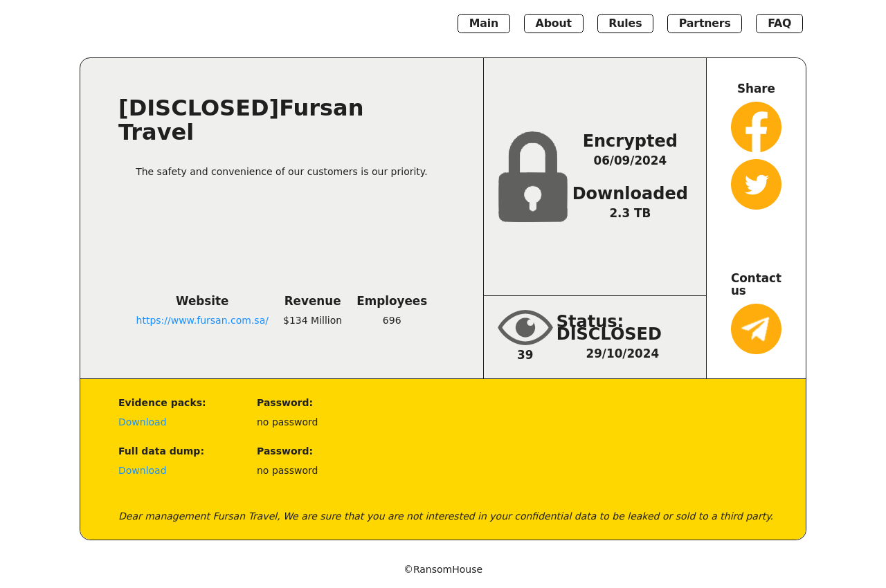Screen dimensions: 886x588
Task: Click the Encrypted date 06/09/2024
Action: pyautogui.click(x=629, y=161)
